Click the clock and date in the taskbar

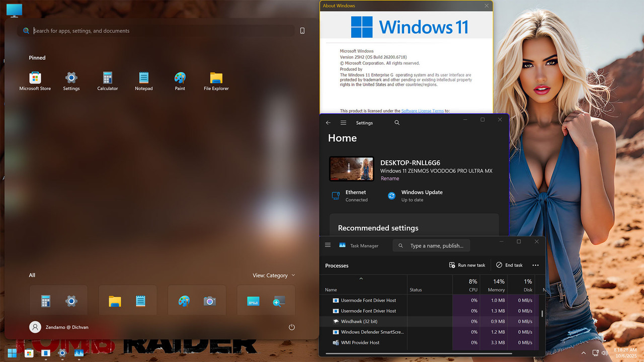point(625,352)
